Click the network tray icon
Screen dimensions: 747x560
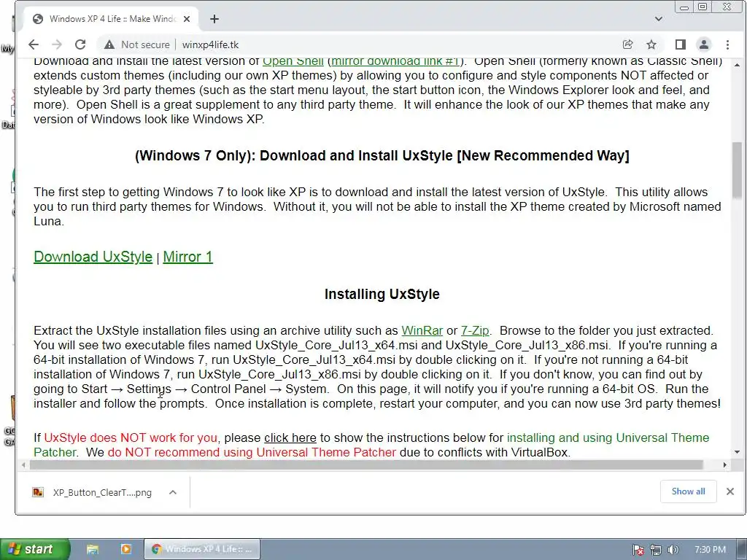click(656, 550)
